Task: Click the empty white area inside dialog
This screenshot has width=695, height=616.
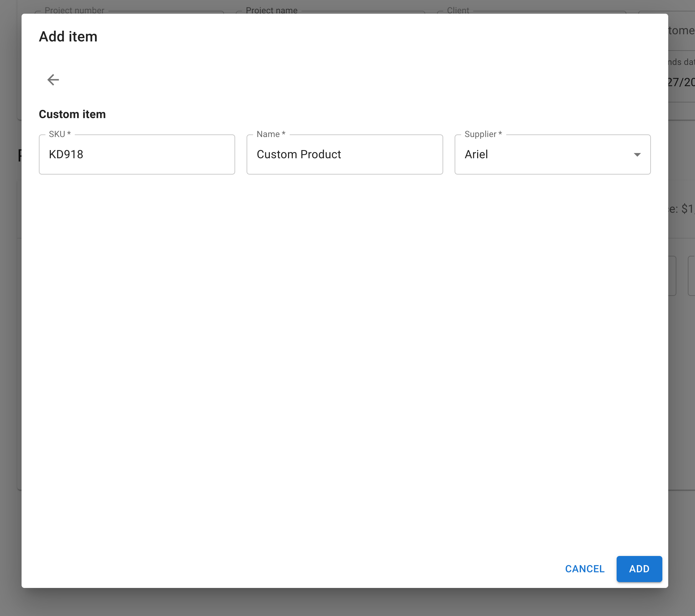Action: (340, 340)
